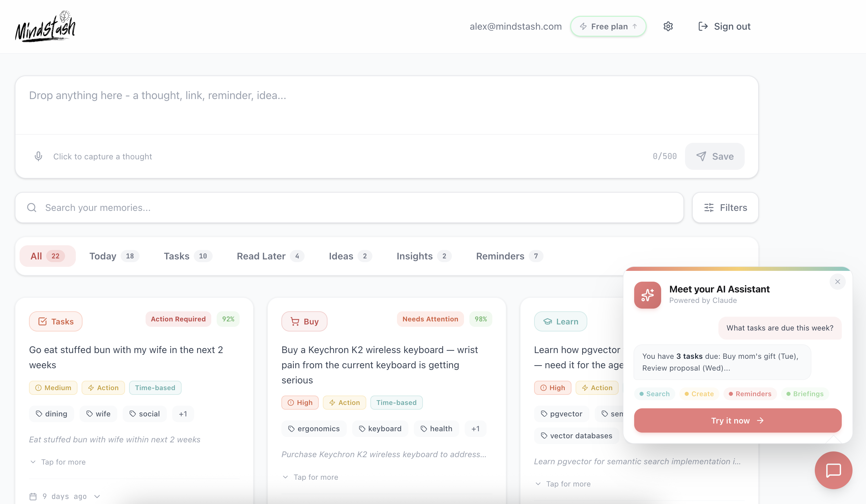Click the Free plan upgrade pill

pos(608,27)
